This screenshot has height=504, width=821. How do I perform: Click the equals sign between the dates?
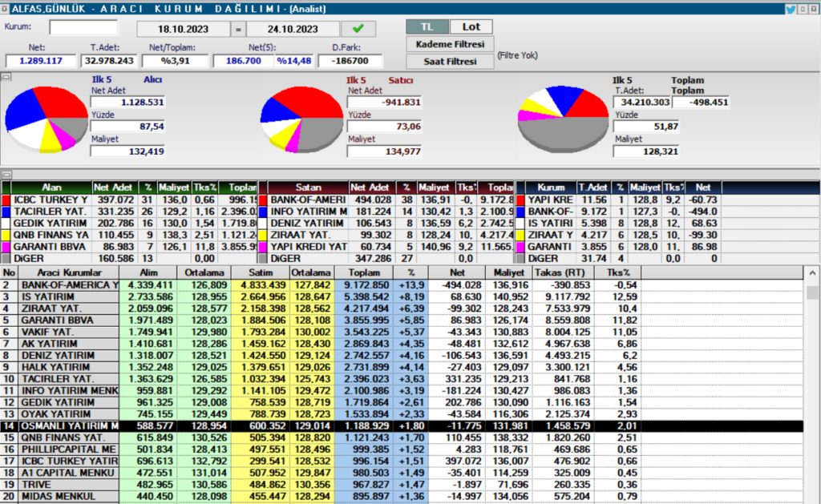coord(237,30)
